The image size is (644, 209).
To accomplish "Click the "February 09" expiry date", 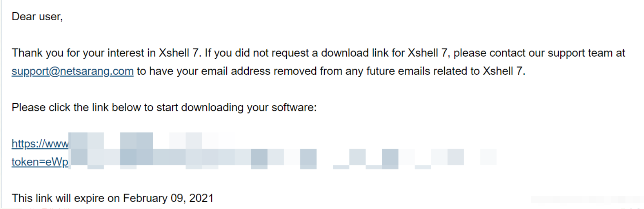I will [x=153, y=198].
